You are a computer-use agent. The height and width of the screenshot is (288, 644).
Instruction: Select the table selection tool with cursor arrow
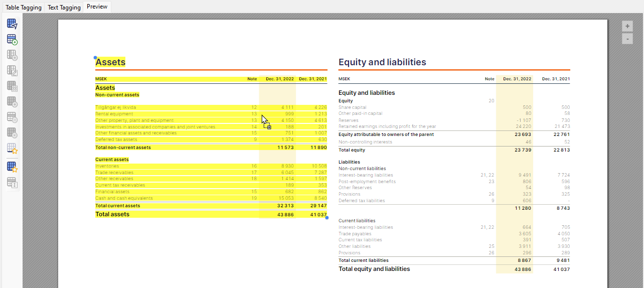(12, 24)
